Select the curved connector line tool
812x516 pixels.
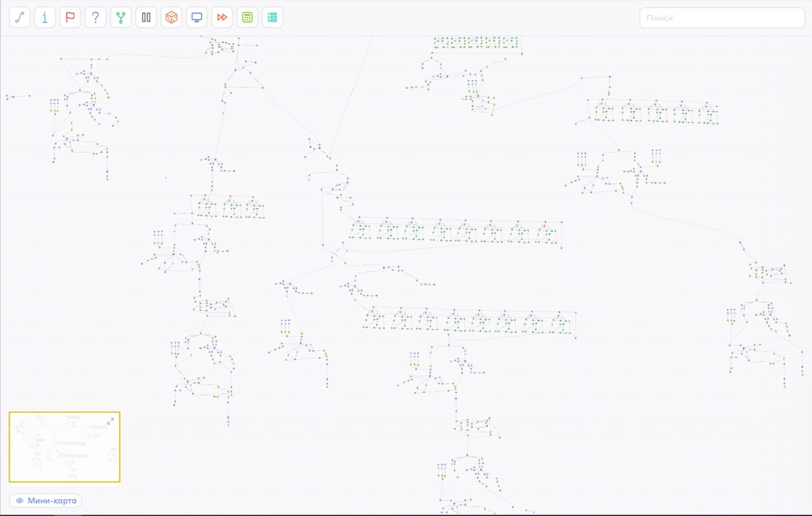click(20, 18)
